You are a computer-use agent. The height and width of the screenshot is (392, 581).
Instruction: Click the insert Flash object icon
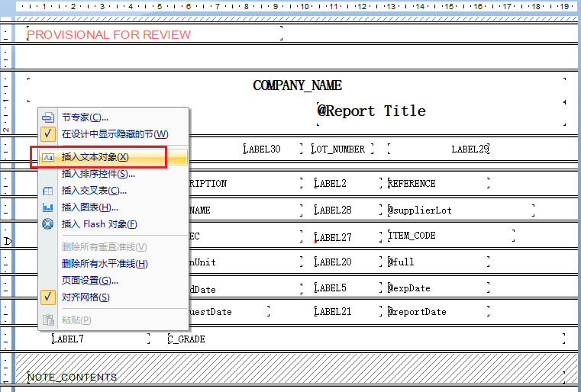click(48, 224)
